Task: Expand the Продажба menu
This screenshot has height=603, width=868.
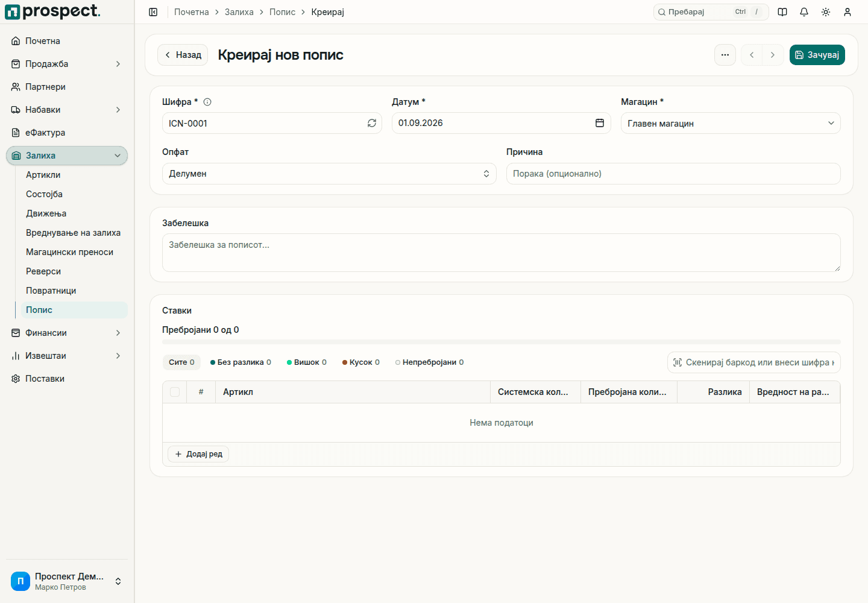Action: 67,64
